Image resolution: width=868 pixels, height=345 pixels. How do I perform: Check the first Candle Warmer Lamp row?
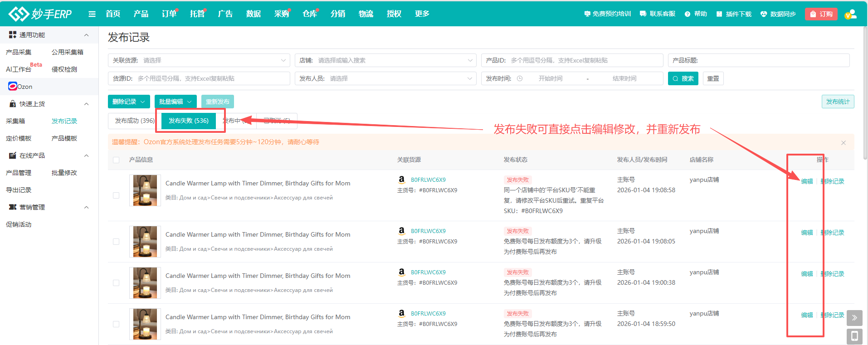click(116, 195)
